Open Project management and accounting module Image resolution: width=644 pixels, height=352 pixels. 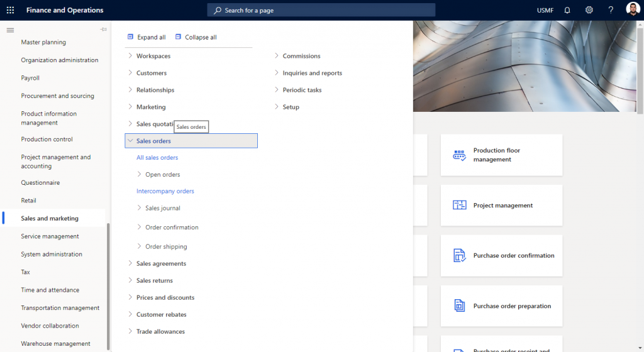pos(56,162)
